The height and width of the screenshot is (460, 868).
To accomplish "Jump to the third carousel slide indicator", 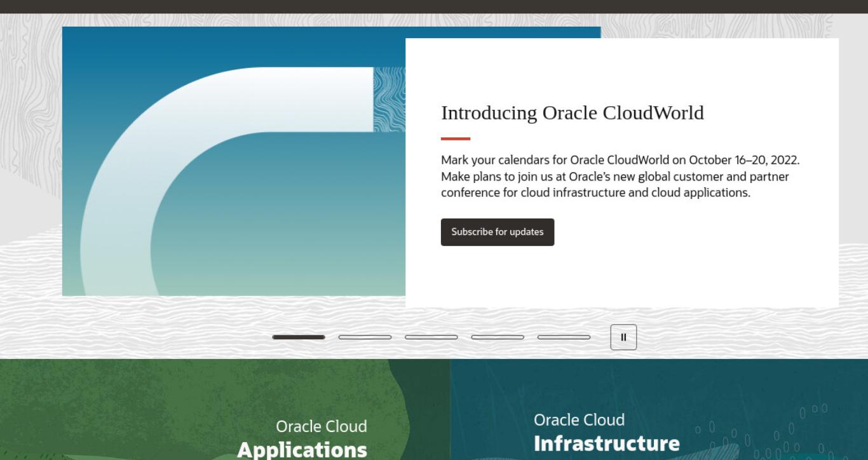I will (431, 337).
